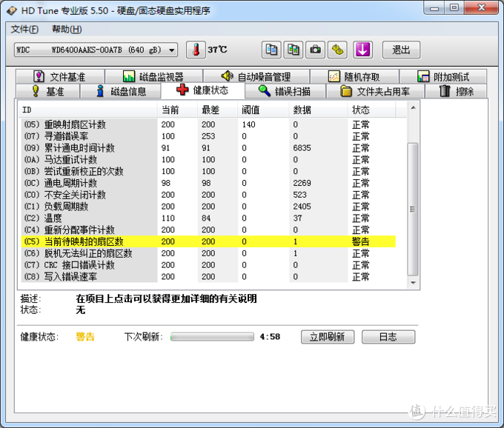Click the thermometer temperature icon
504x428 pixels.
(196, 50)
